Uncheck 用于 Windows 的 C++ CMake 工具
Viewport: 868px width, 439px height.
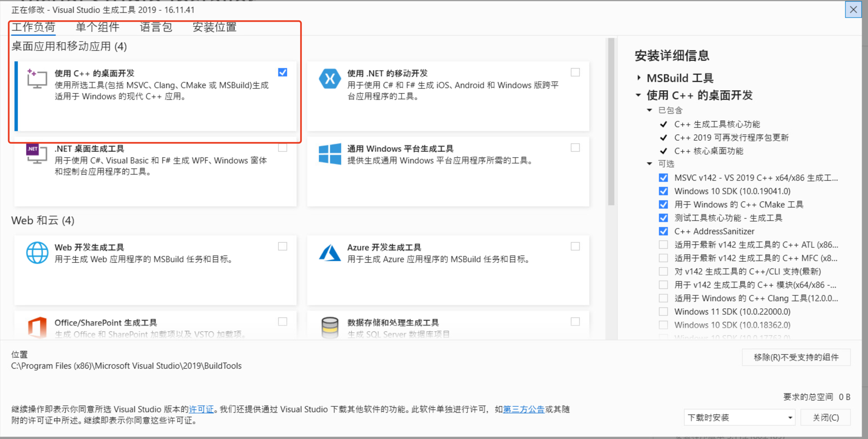(x=663, y=205)
